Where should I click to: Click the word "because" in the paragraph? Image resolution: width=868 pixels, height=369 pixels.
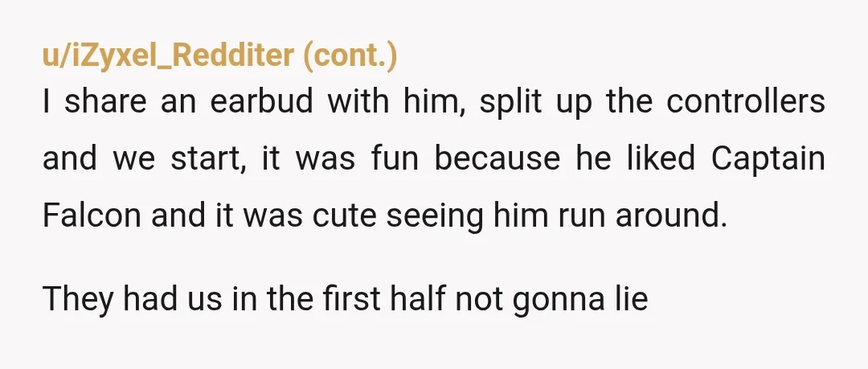tap(497, 158)
